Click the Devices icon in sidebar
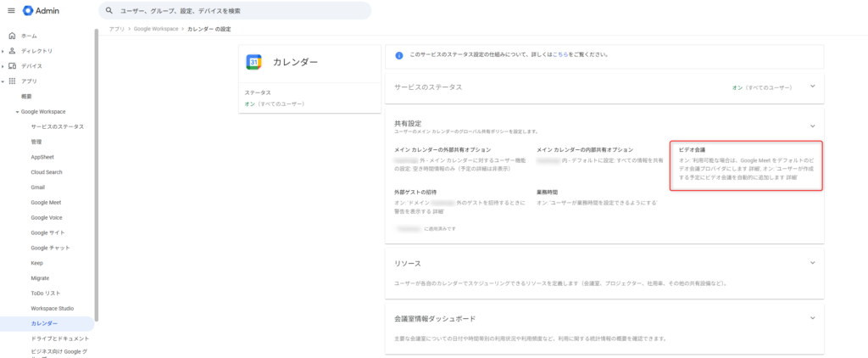Viewport: 868px width, 358px height. [x=12, y=66]
